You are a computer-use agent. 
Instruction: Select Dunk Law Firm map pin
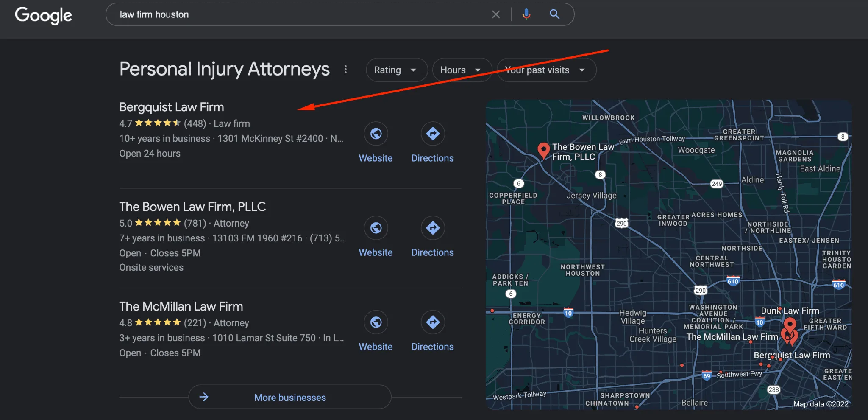tap(790, 326)
